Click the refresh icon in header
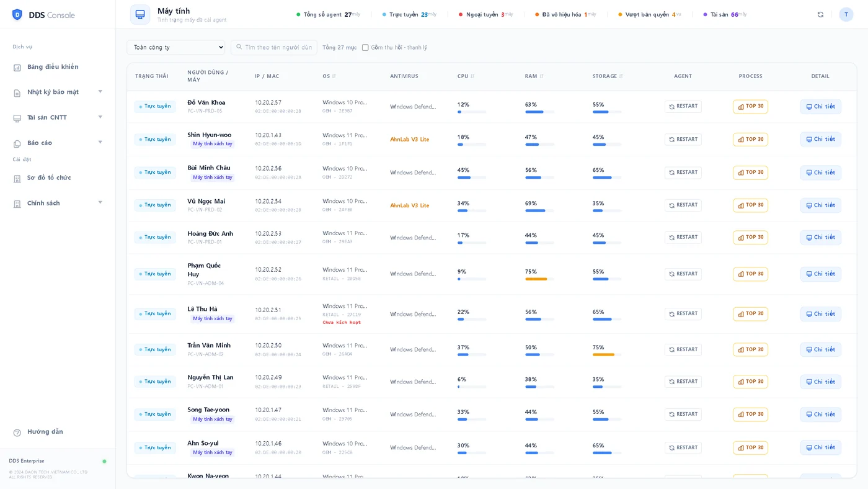 coord(820,14)
